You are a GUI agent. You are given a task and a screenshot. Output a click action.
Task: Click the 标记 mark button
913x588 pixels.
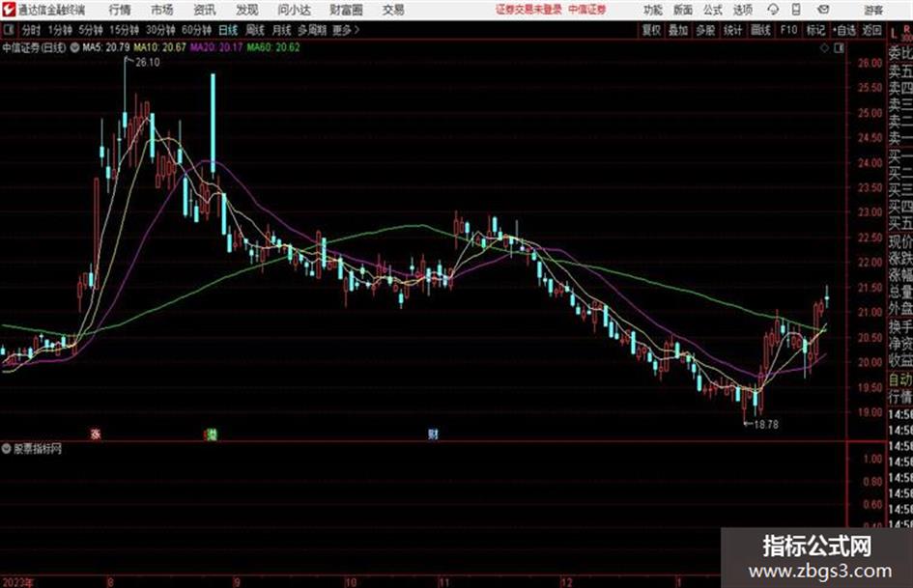[x=815, y=30]
